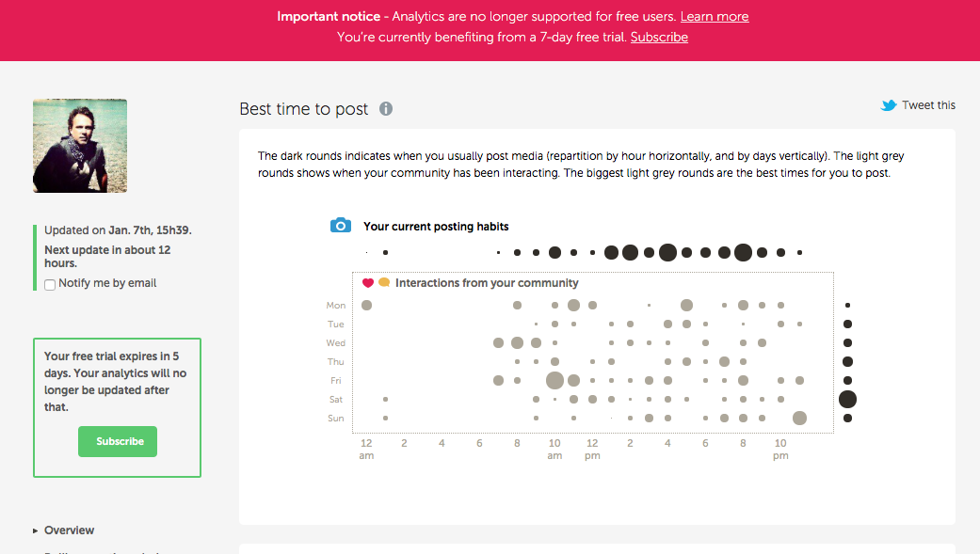Click the blue camera icon for posting habits

tap(340, 226)
